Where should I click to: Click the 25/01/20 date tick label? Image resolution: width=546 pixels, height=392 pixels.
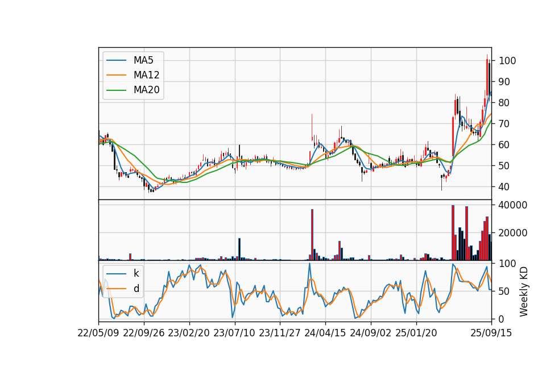tap(416, 333)
